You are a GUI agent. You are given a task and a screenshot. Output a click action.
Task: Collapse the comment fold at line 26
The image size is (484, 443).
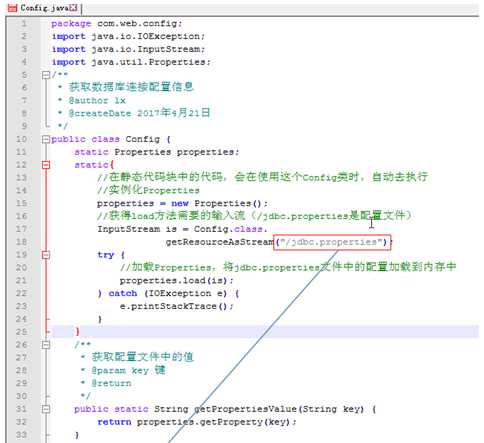coord(46,345)
